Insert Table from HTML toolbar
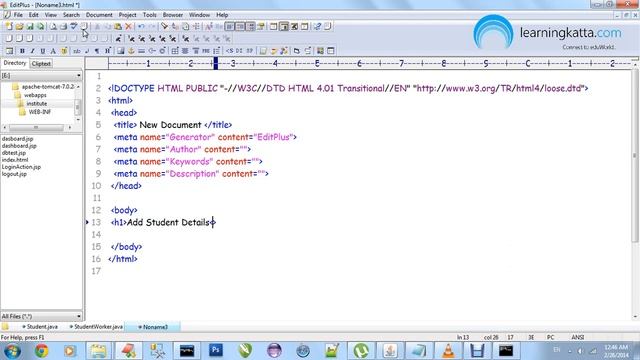 click(x=175, y=51)
